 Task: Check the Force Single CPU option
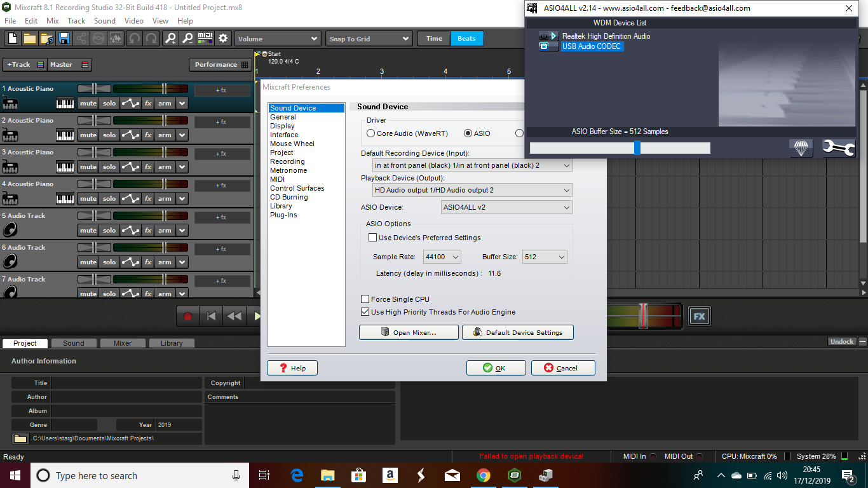click(365, 299)
